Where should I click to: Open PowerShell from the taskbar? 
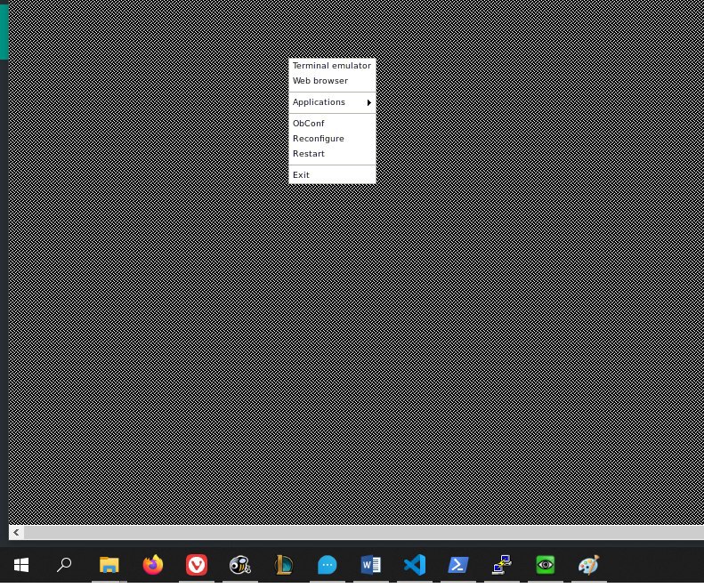point(458,565)
